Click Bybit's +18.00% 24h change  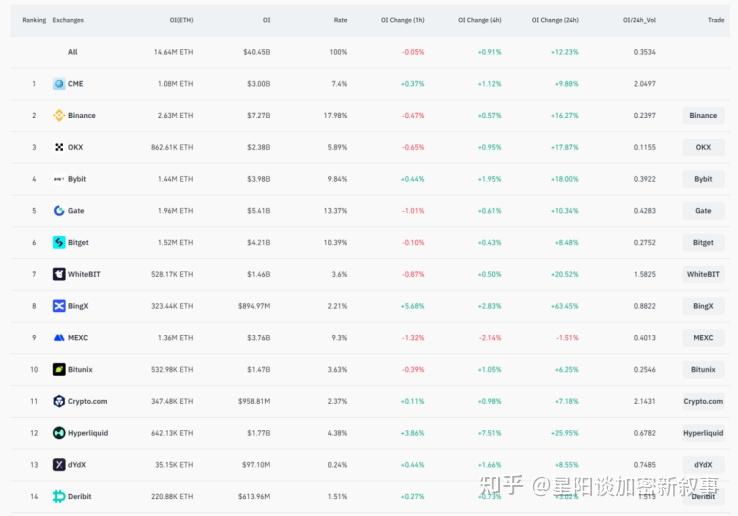(x=564, y=179)
